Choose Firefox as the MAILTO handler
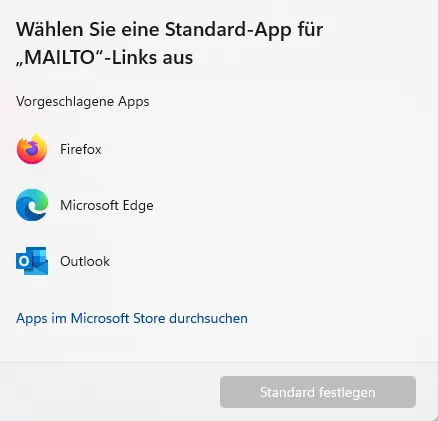 pyautogui.click(x=217, y=149)
